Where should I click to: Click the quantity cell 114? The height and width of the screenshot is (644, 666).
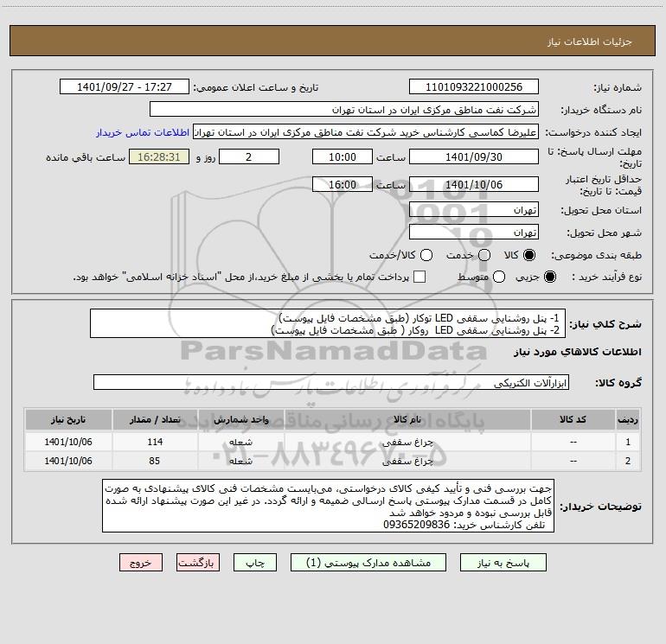pos(155,442)
